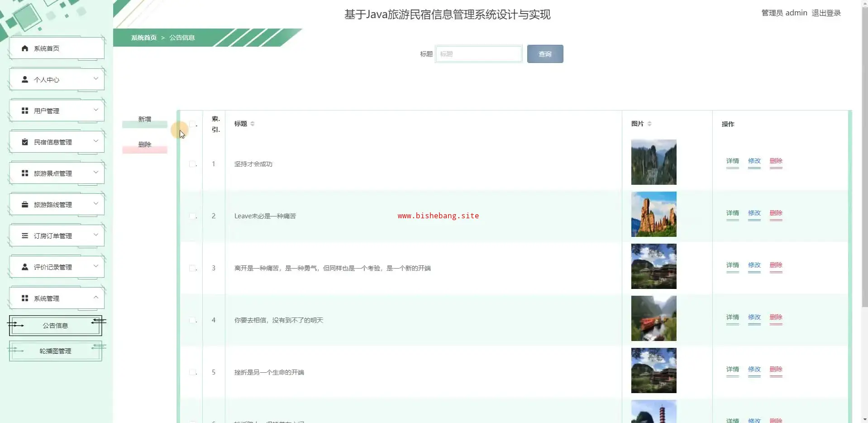
Task: Select the checkbox for row Leave未必是一种痛苦
Action: pos(192,216)
